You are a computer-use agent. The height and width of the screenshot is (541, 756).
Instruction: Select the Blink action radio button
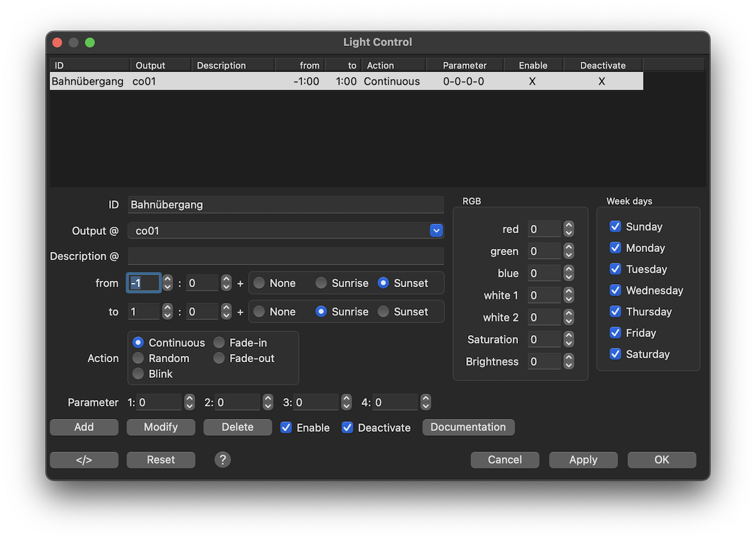coord(138,374)
